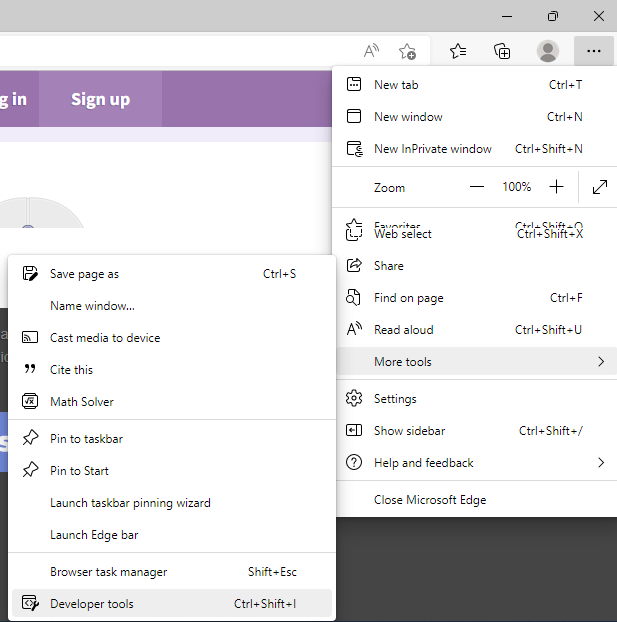
Task: Click the Developer tools code icon
Action: (30, 603)
